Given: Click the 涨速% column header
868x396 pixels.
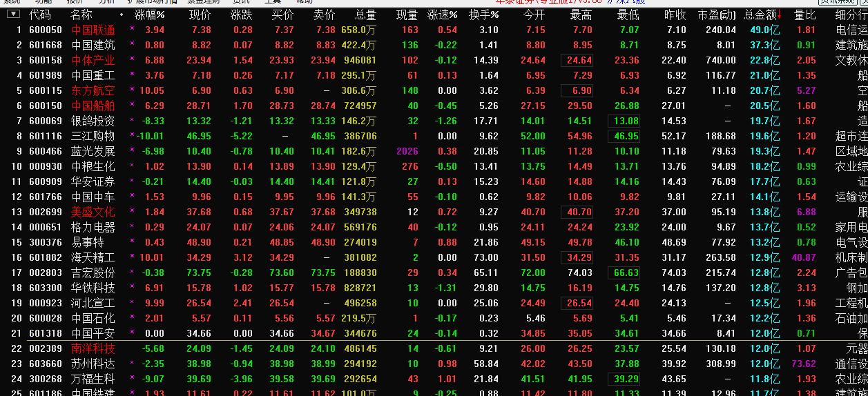Looking at the screenshot, I should pyautogui.click(x=443, y=14).
